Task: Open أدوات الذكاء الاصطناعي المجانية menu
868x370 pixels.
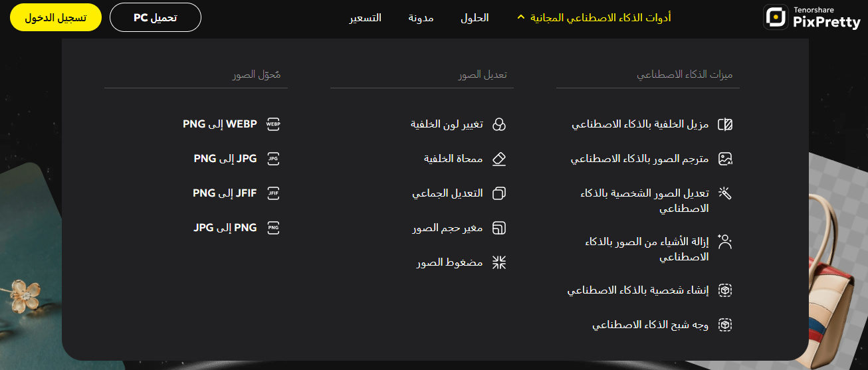Action: [x=601, y=18]
